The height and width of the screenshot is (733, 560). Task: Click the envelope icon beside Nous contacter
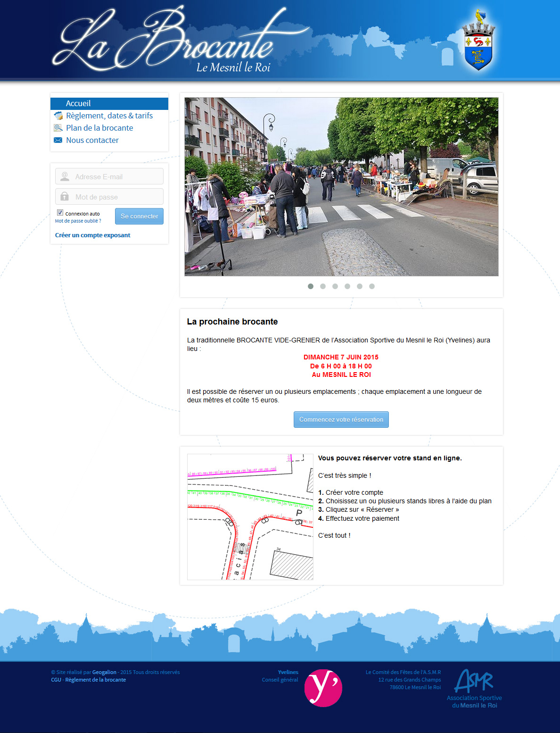[x=58, y=140]
